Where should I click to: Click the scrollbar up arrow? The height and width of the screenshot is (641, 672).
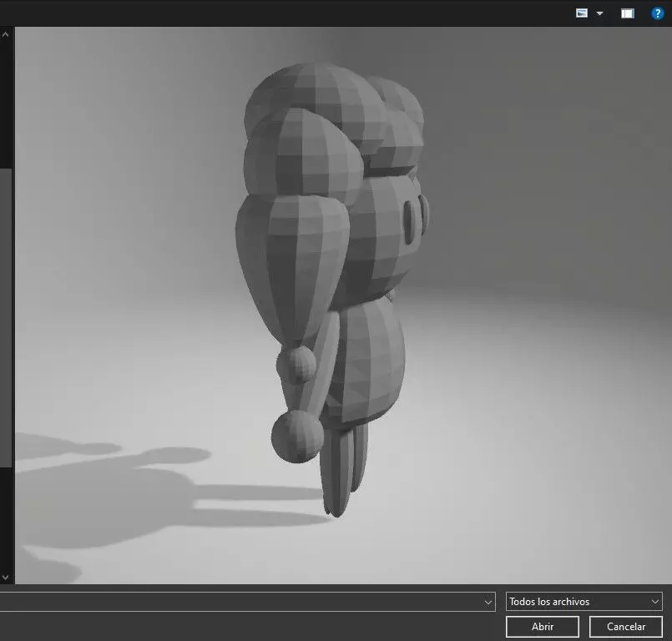(5, 34)
